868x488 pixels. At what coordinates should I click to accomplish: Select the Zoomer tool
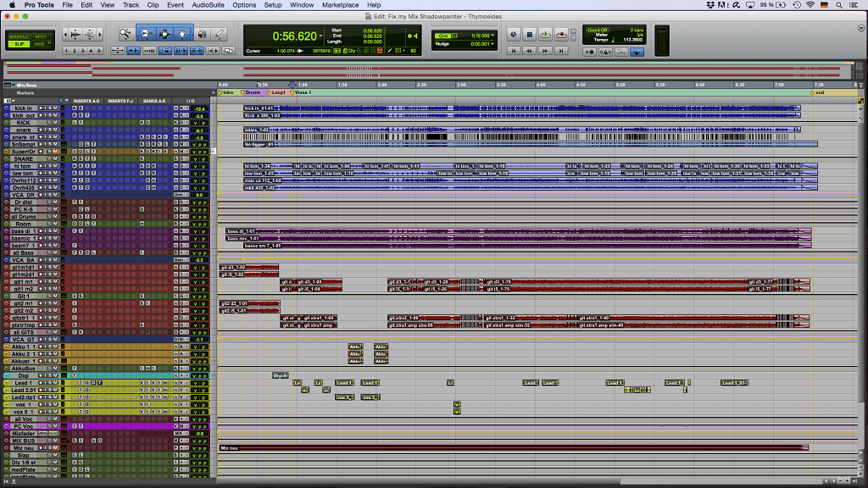point(125,34)
